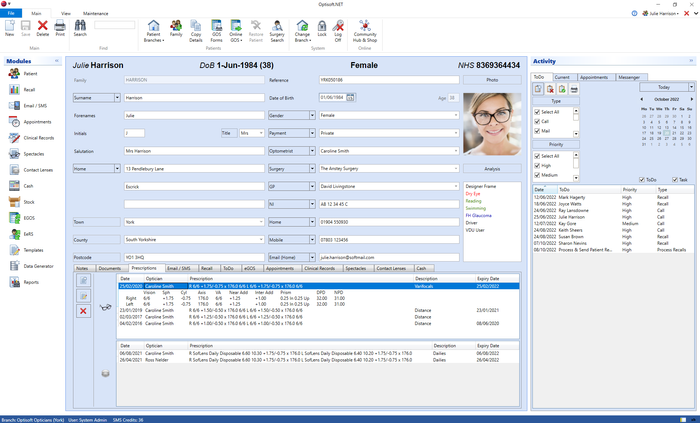Click the Postcode input field
Image resolution: width=700 pixels, height=423 pixels.
tap(194, 257)
